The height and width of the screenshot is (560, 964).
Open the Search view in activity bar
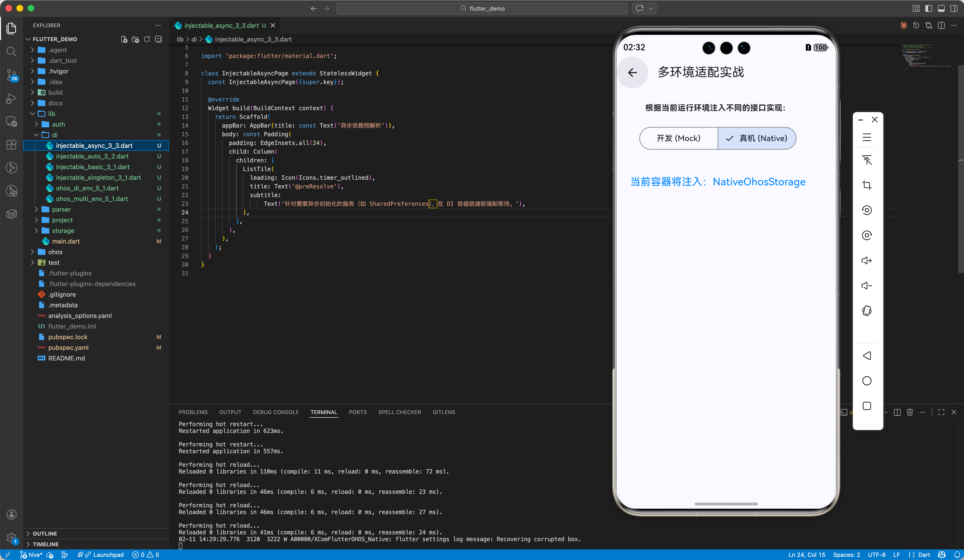pos(12,51)
